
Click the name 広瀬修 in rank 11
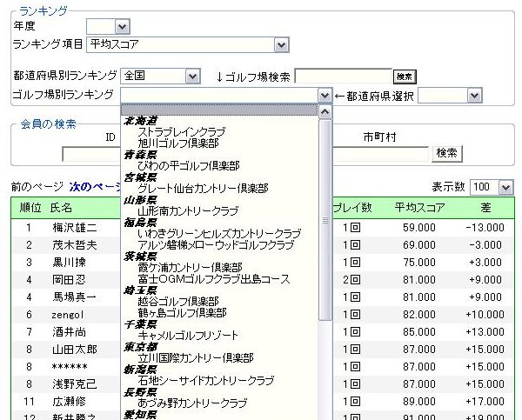[x=69, y=402]
